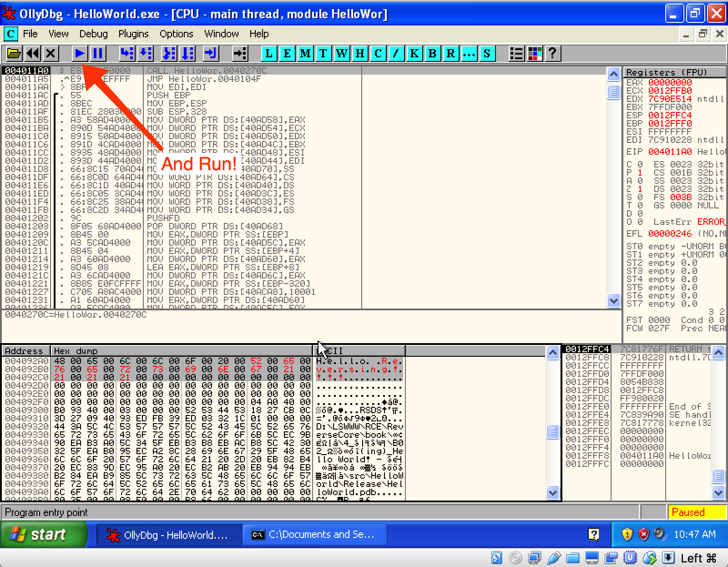Click the Trace into toolbar icon

pos(169,54)
